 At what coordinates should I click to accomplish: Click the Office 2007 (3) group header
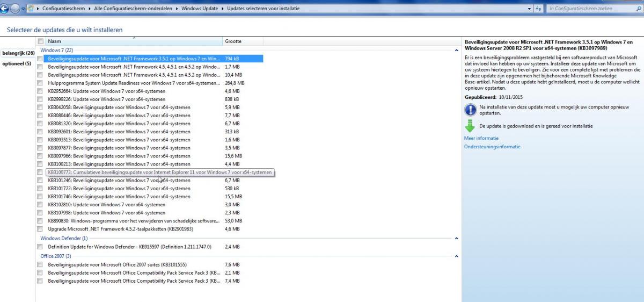56,256
